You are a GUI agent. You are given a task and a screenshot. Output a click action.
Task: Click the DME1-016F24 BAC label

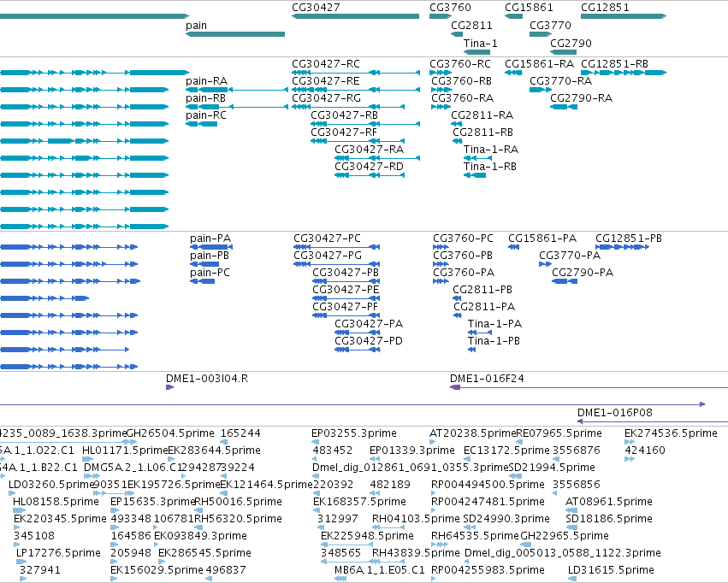pos(487,379)
